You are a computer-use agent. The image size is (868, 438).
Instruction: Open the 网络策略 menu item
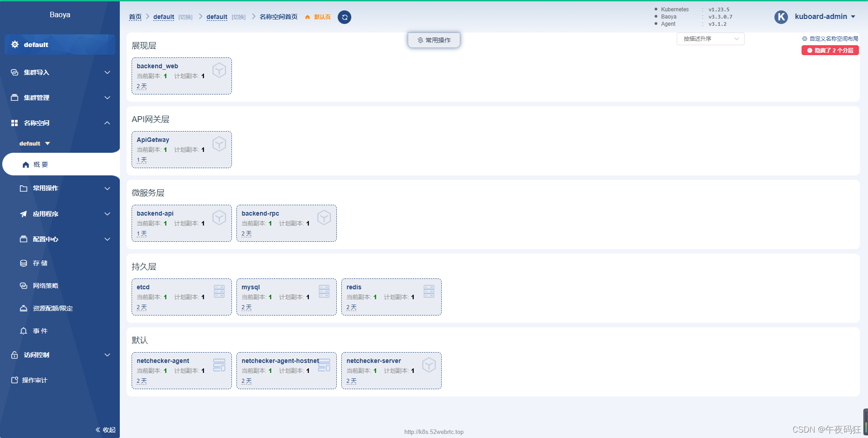60,286
